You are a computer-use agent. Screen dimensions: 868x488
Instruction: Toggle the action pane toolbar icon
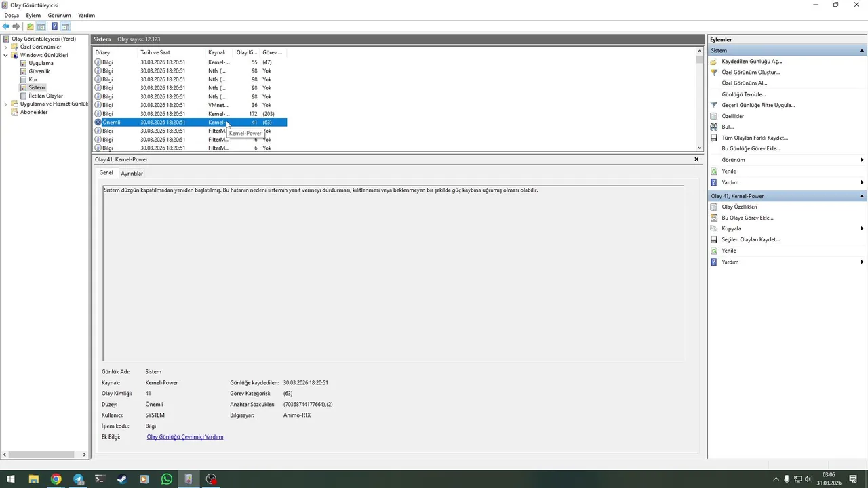coord(66,26)
